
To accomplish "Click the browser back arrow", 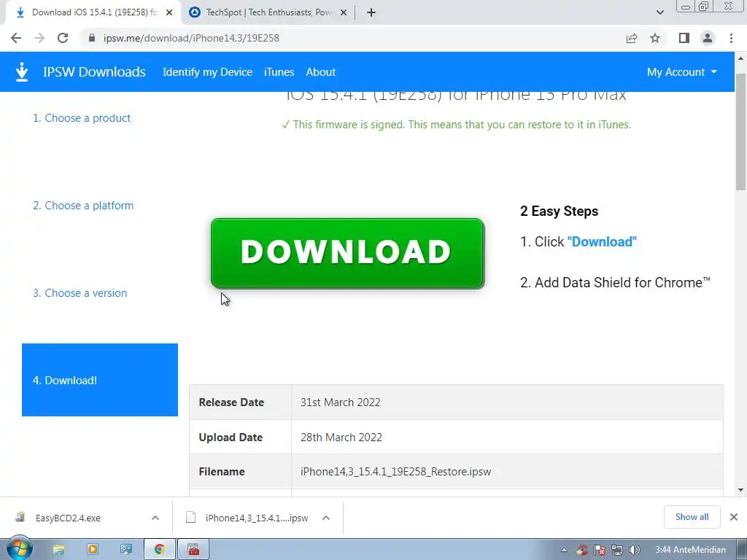I will point(16,38).
